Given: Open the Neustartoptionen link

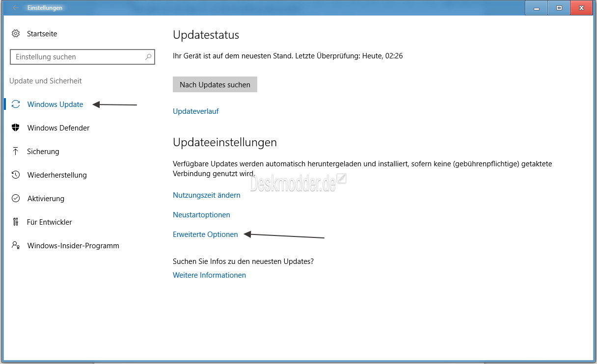Looking at the screenshot, I should (201, 214).
